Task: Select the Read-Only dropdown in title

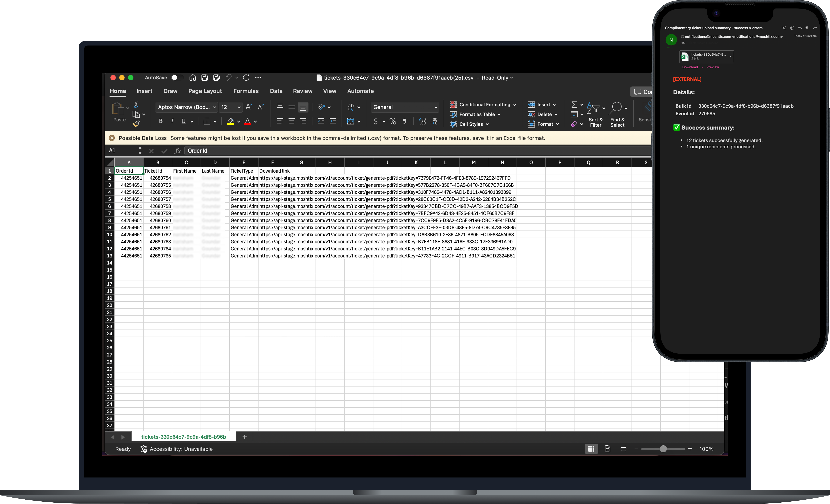Action: click(498, 78)
